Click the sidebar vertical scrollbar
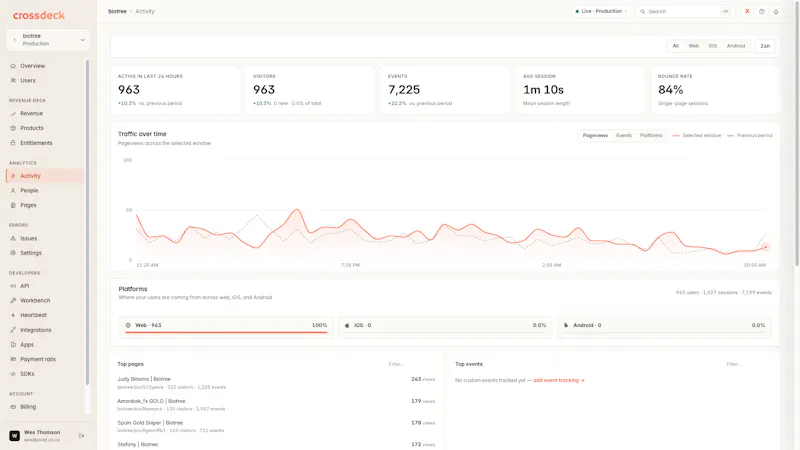The image size is (800, 450). point(87,222)
